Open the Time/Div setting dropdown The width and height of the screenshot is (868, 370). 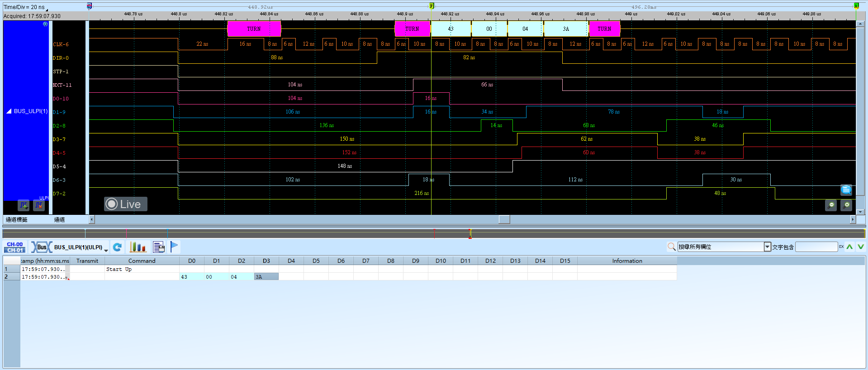(47, 9)
